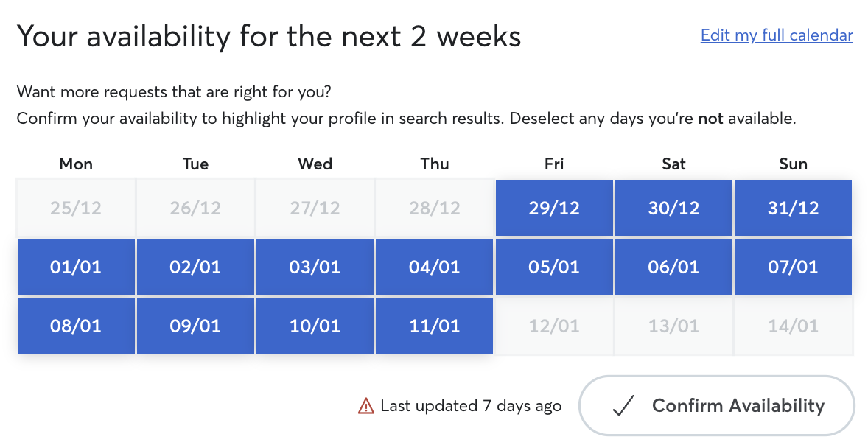Deselect the 11/01 Thursday date

tap(435, 326)
